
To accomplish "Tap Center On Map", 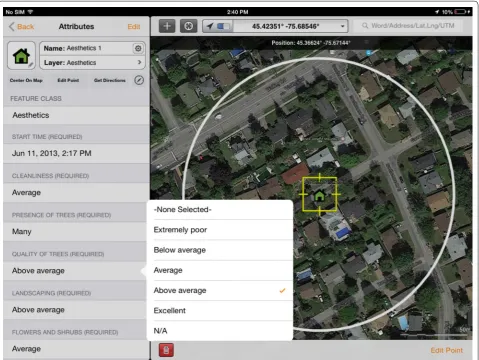I will [x=26, y=80].
